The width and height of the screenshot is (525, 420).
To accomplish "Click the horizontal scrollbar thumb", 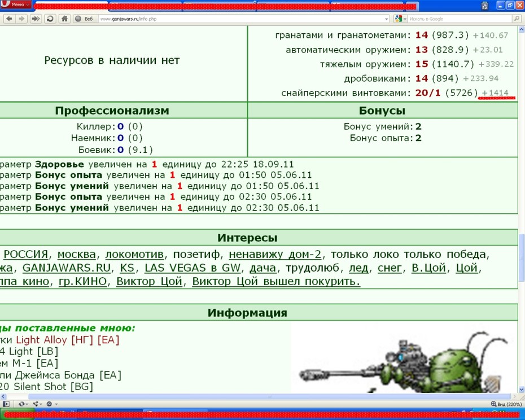I will [269, 396].
